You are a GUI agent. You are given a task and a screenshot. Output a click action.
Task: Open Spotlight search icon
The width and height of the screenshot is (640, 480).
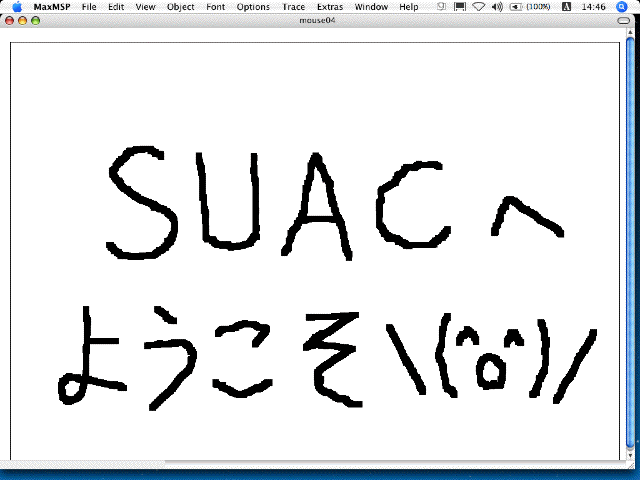[622, 7]
